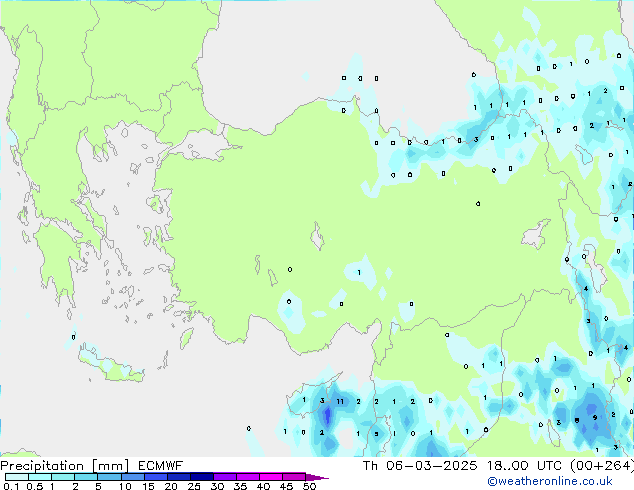Click the (00+264) forecast offset text
Screen dimensions: 634x490
(x=602, y=466)
